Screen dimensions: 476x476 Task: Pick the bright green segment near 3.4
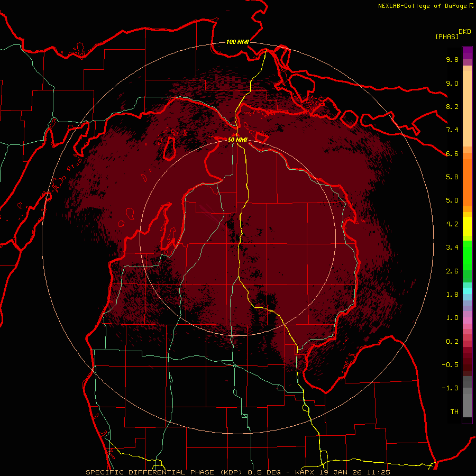(467, 255)
